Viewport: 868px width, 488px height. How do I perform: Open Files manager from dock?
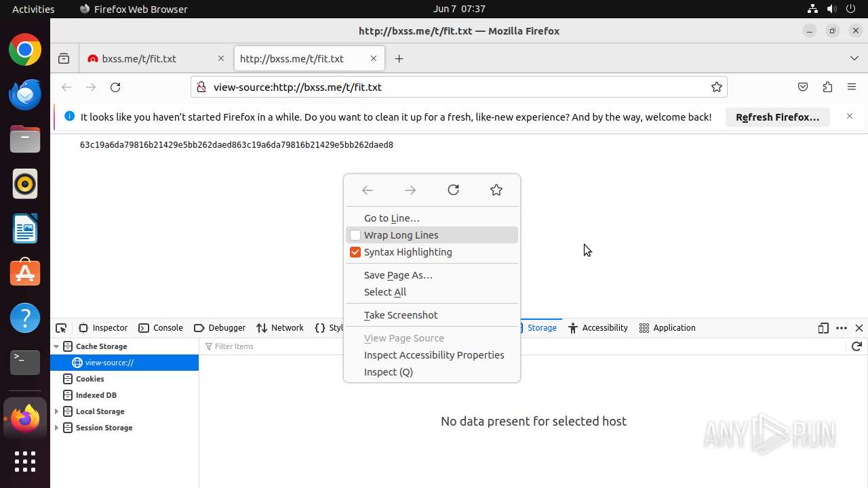point(25,139)
